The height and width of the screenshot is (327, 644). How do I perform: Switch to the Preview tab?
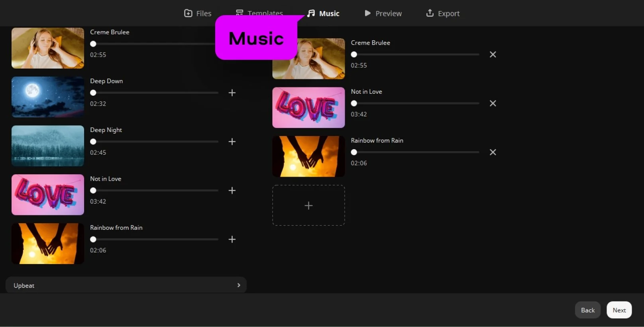(x=383, y=14)
